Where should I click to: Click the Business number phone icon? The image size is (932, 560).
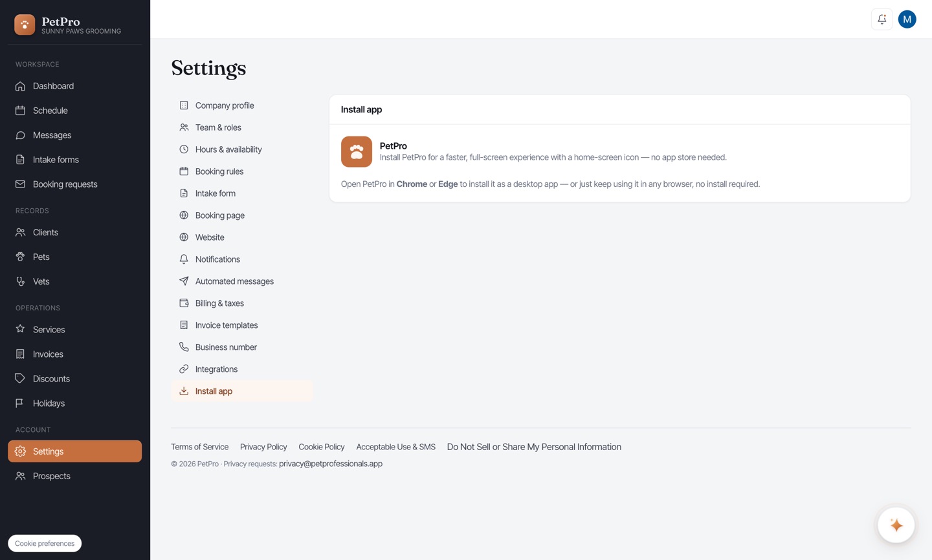pyautogui.click(x=184, y=347)
